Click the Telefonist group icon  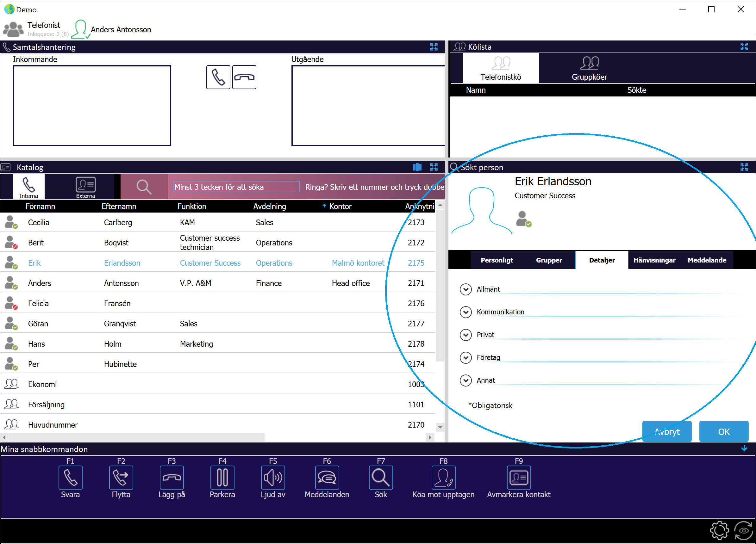[13, 29]
